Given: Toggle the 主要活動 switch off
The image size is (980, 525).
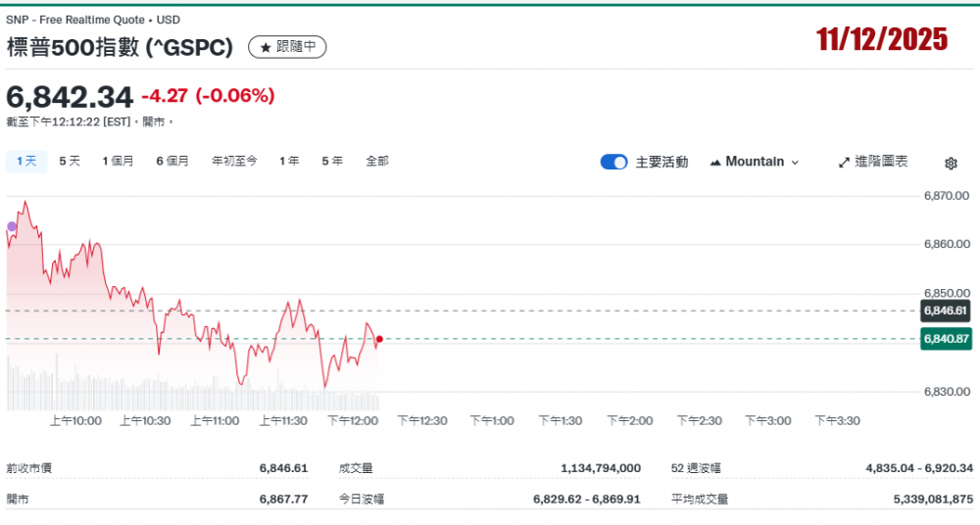Looking at the screenshot, I should tap(613, 162).
